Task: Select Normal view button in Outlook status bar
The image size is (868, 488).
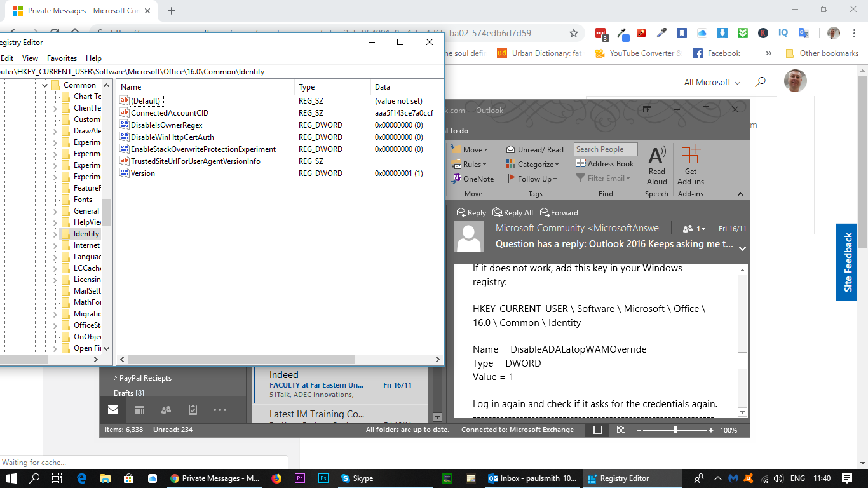Action: tap(597, 430)
